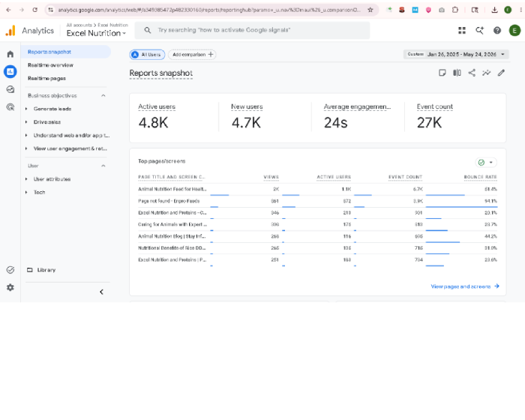Click the Bounce rate column header

[x=481, y=177]
